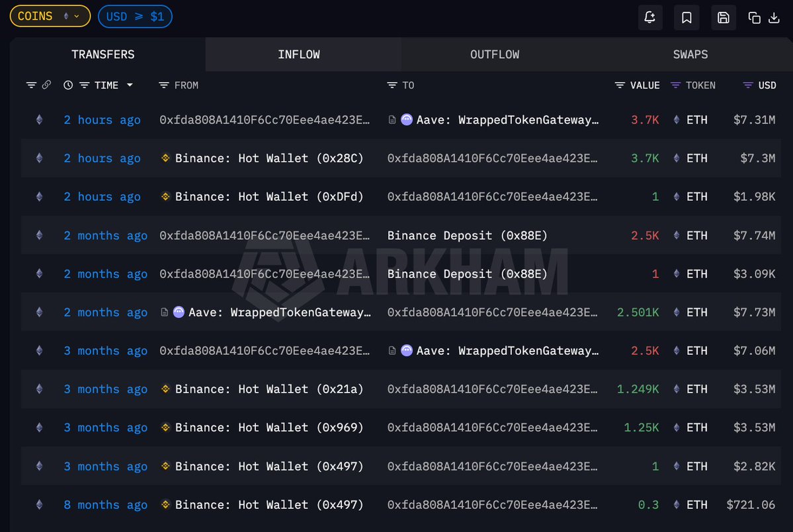This screenshot has height=532, width=793.
Task: Open Aave WrappedTokenGateway in the $7.06M row
Action: (507, 351)
